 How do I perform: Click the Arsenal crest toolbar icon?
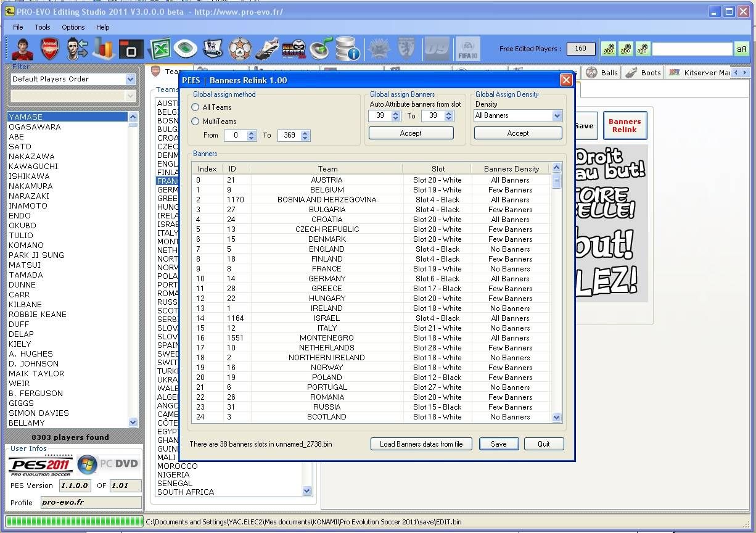(x=50, y=48)
